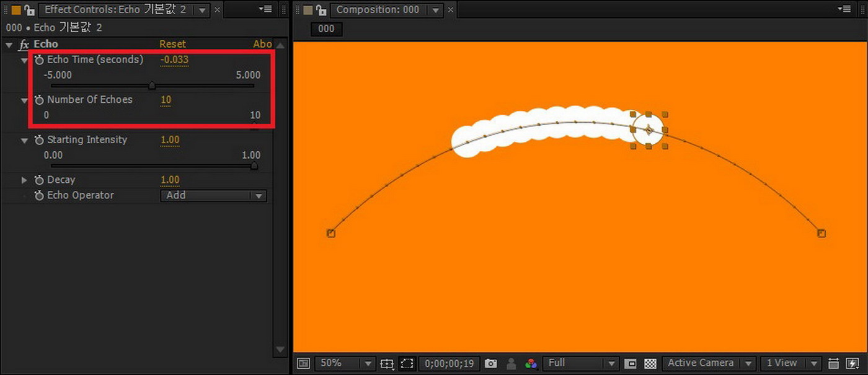Select the 000 composition navigator button
This screenshot has height=375, width=868.
coord(326,29)
